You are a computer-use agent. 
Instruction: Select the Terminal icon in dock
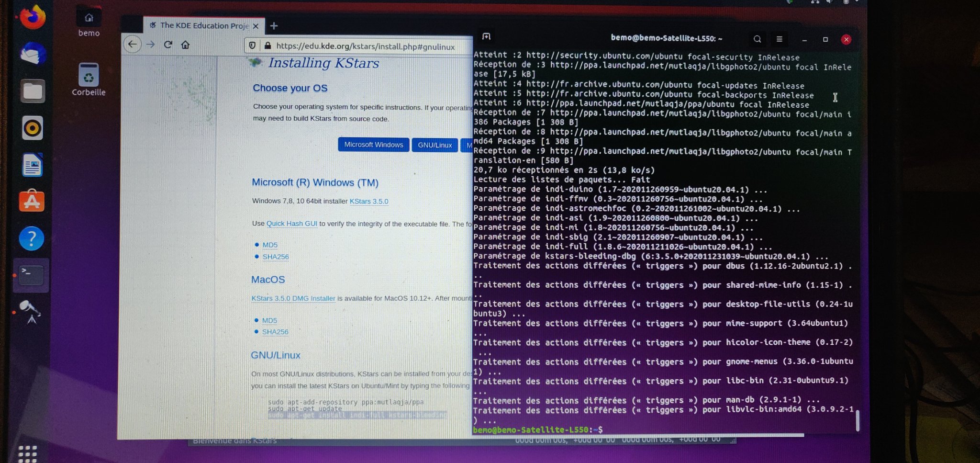pyautogui.click(x=31, y=275)
